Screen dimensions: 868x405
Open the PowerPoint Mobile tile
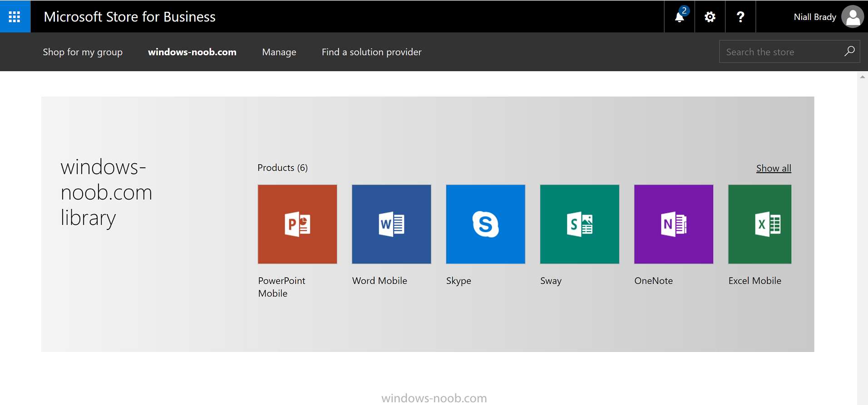[297, 224]
